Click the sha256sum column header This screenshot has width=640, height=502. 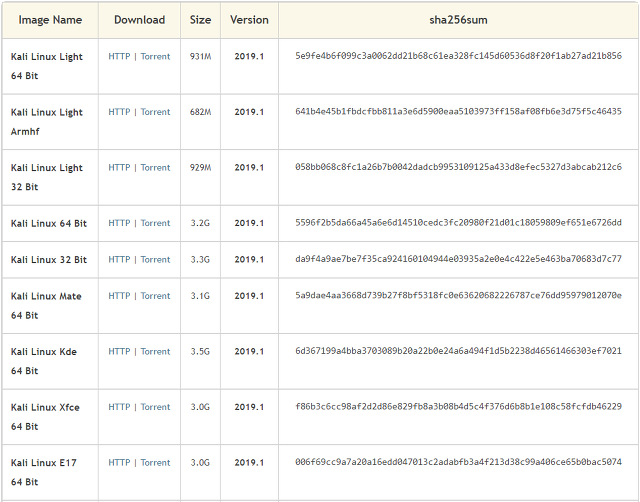[458, 20]
